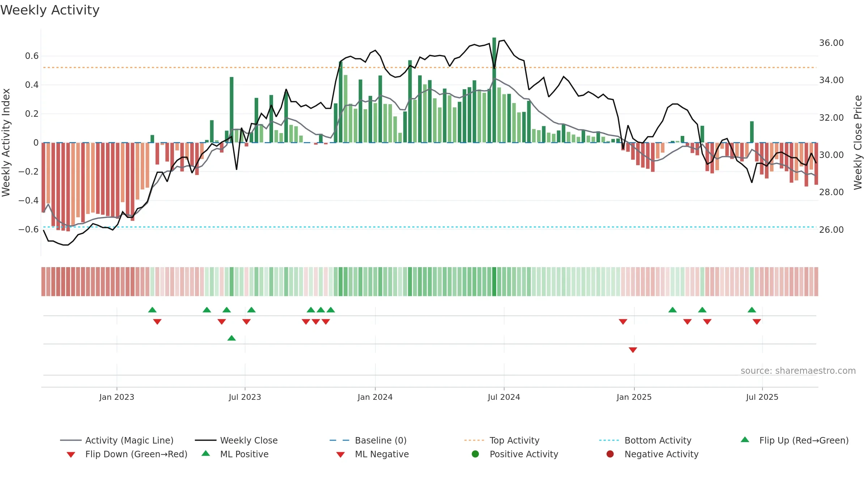The width and height of the screenshot is (868, 488).
Task: Select the lone ML Negative marker near Jan 2025
Action: (x=633, y=350)
